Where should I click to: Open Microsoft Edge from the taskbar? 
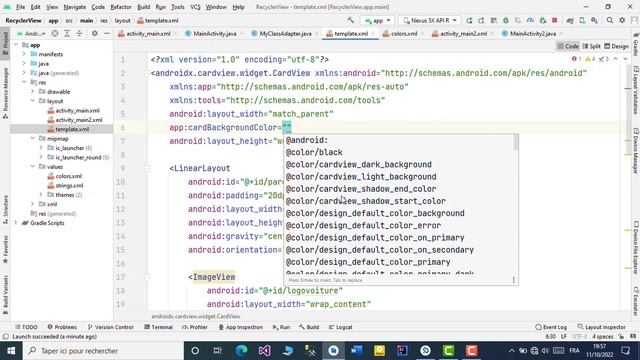tap(241, 351)
